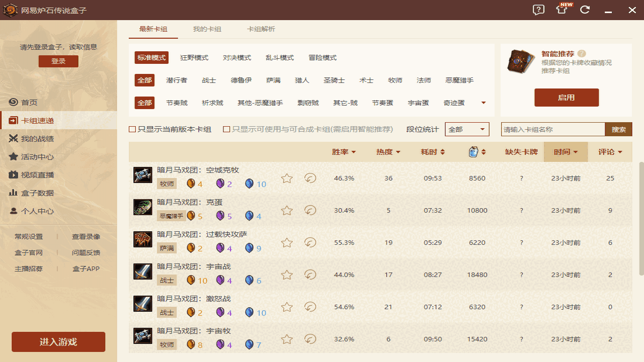Open 我的战绩 in sidebar
This screenshot has height=362, width=644.
pyautogui.click(x=37, y=139)
